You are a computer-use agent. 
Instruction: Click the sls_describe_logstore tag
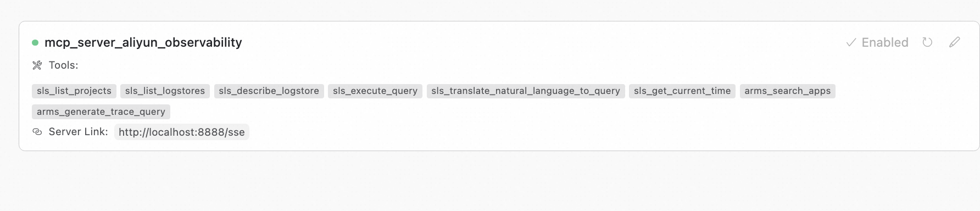269,91
